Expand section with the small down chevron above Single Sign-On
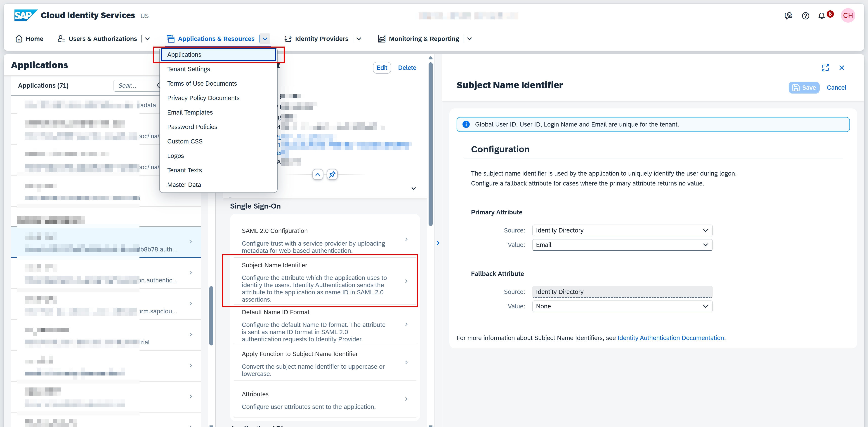The height and width of the screenshot is (427, 868). [413, 189]
